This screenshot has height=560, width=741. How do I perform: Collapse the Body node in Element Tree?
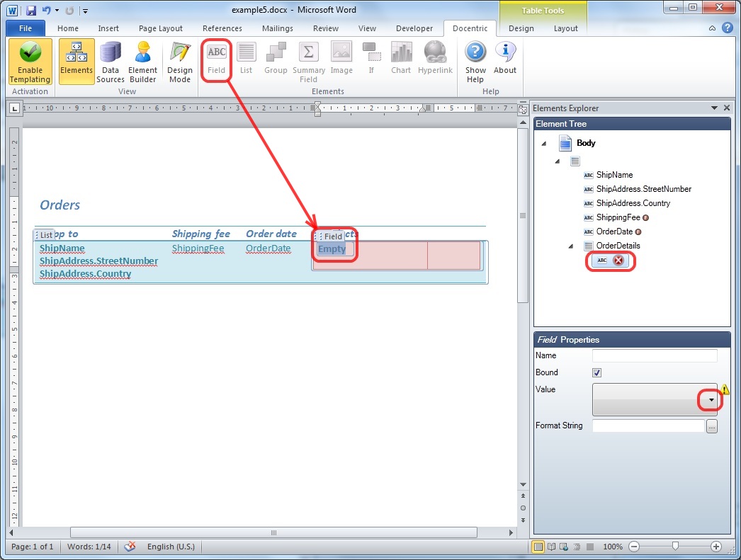pos(544,143)
